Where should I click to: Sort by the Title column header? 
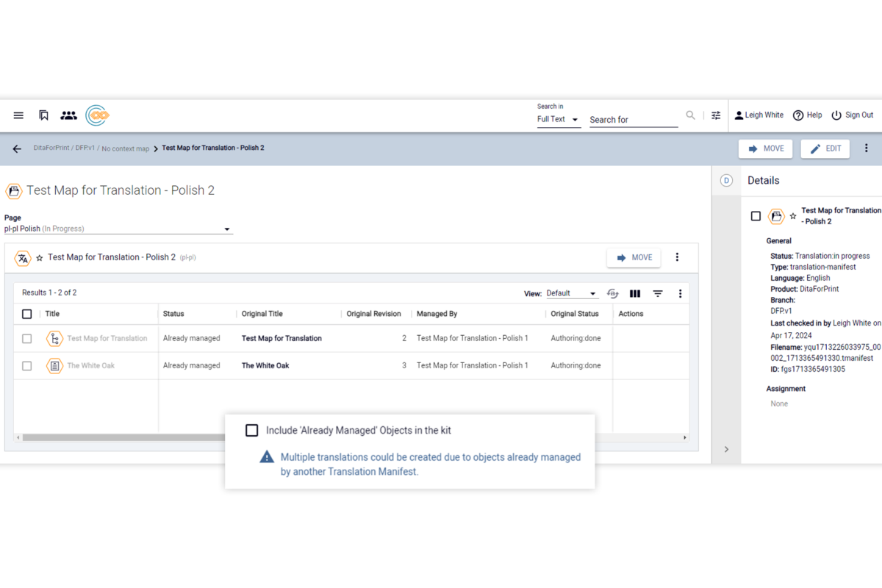click(x=52, y=314)
